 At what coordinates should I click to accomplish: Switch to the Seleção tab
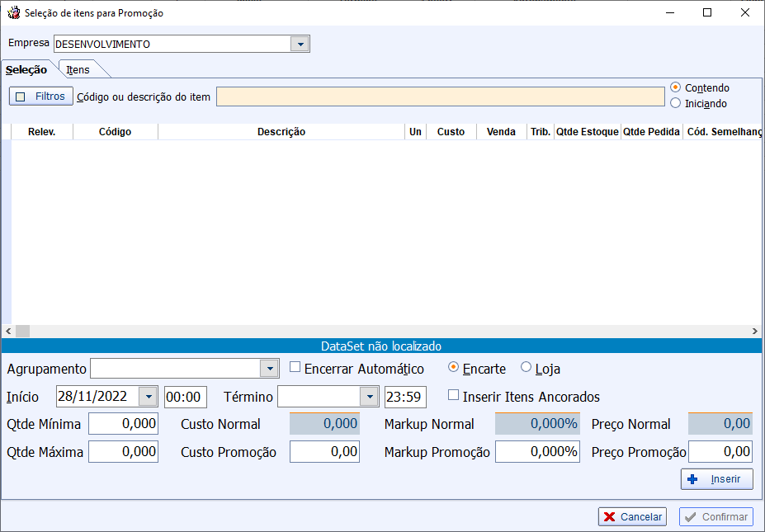click(x=26, y=70)
